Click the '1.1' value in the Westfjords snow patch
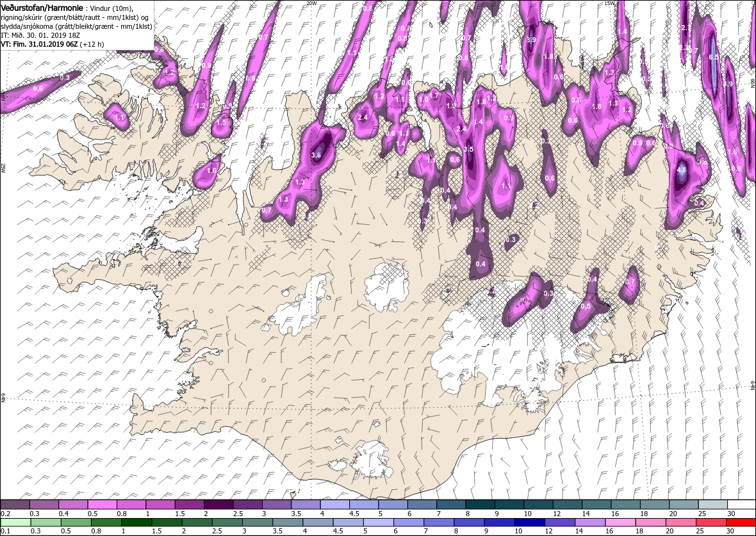Screen dimensions: 756x536 [120, 117]
